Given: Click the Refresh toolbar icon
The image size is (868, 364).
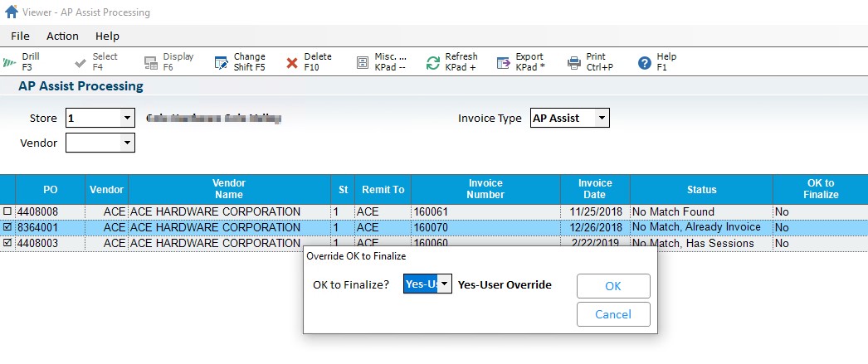Looking at the screenshot, I should (x=432, y=62).
